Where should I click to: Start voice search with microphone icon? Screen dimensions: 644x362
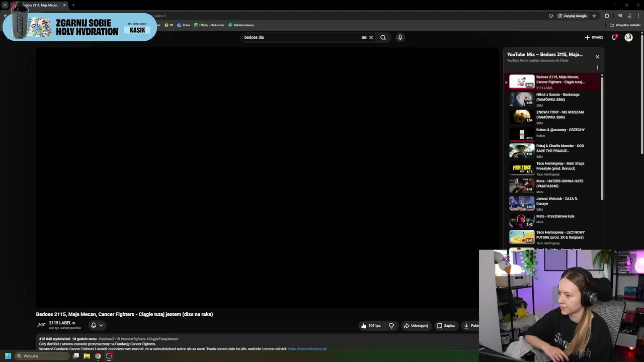click(400, 37)
